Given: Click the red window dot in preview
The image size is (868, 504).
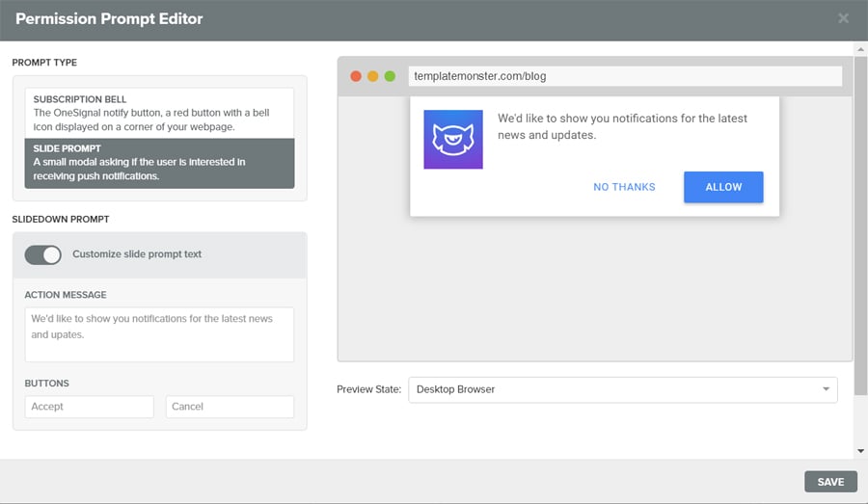Looking at the screenshot, I should (x=356, y=76).
